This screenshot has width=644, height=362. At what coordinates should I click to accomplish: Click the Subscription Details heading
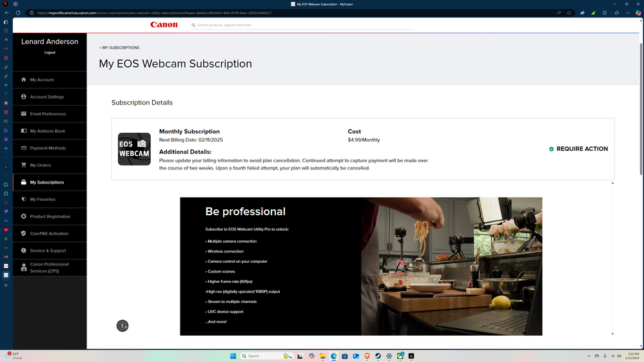[142, 102]
